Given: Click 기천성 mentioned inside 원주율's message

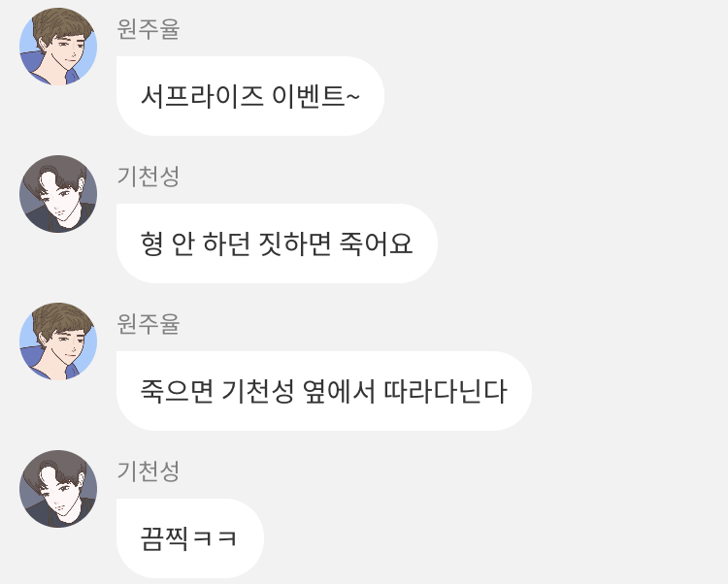Looking at the screenshot, I should [x=257, y=391].
